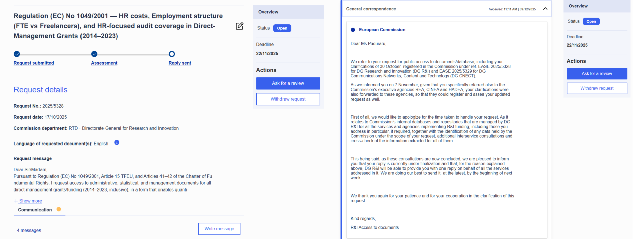
Task: Open the Request submitted step link
Action: click(34, 63)
